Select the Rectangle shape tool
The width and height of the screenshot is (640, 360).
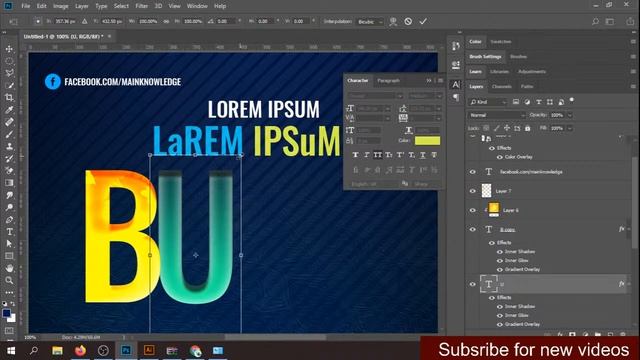point(9,256)
